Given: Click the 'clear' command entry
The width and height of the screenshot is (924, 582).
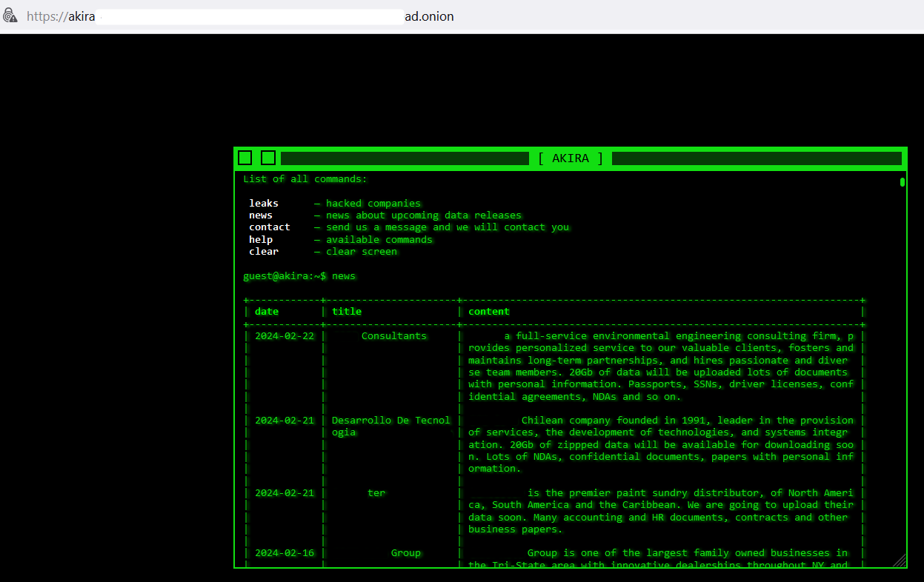Looking at the screenshot, I should point(264,252).
